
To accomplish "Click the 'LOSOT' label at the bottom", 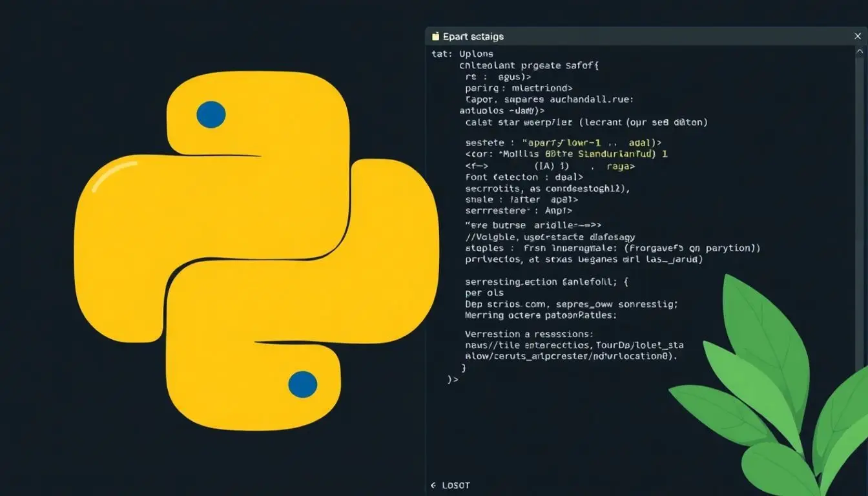I will 456,485.
